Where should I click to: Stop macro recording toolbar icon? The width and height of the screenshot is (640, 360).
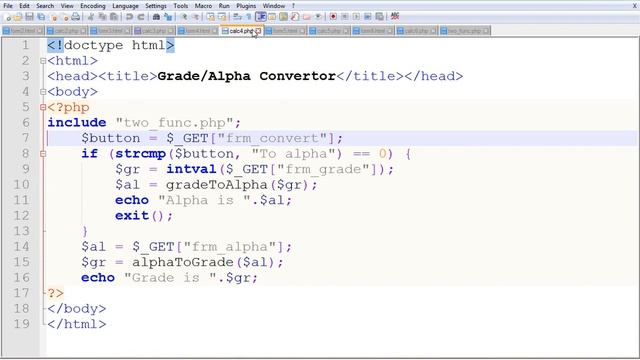tap(344, 17)
